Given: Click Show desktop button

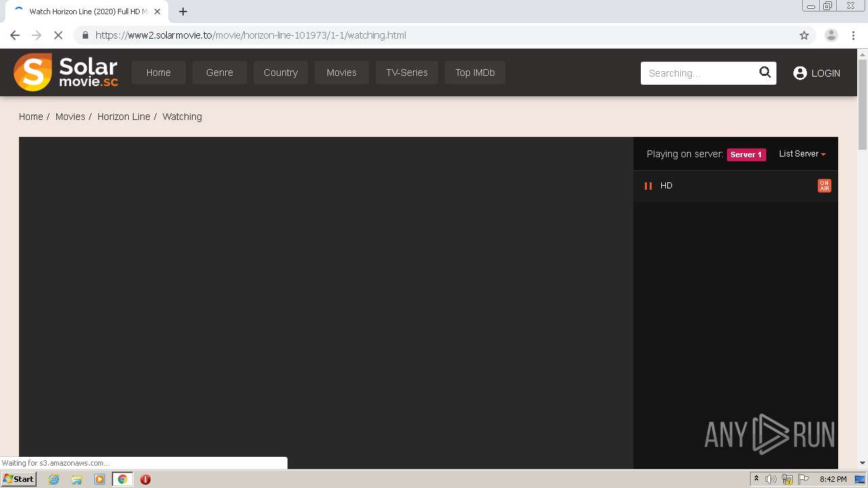Looking at the screenshot, I should tap(861, 479).
